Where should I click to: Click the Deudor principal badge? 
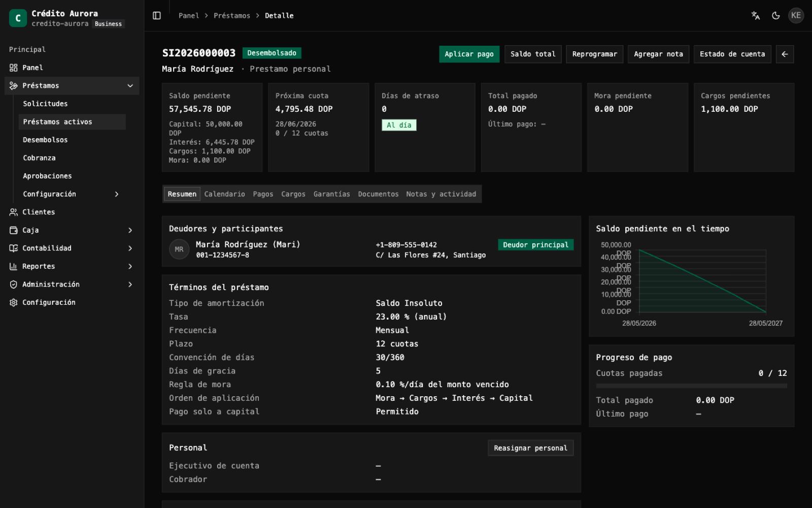tap(535, 245)
